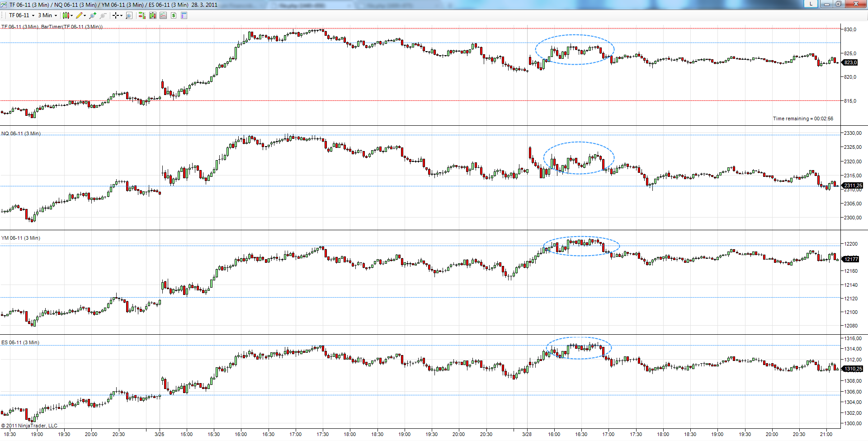The width and height of the screenshot is (868, 441).
Task: Open the chart properties icon
Action: 184,15
